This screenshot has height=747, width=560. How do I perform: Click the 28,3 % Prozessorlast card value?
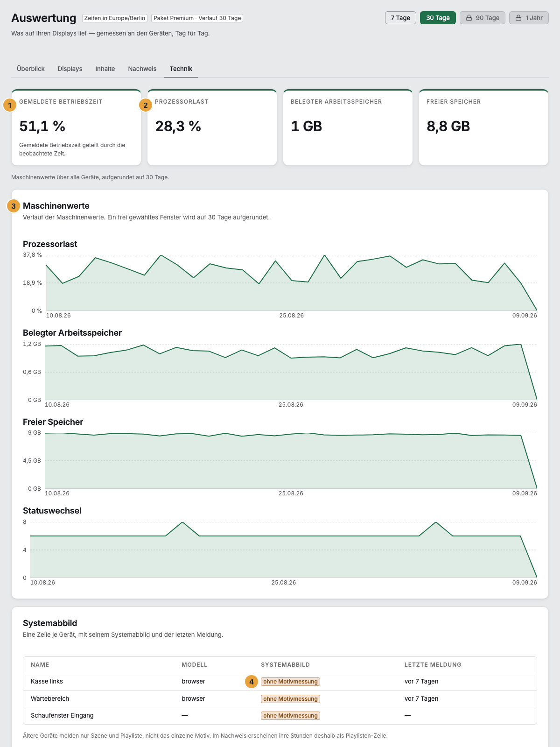(178, 126)
